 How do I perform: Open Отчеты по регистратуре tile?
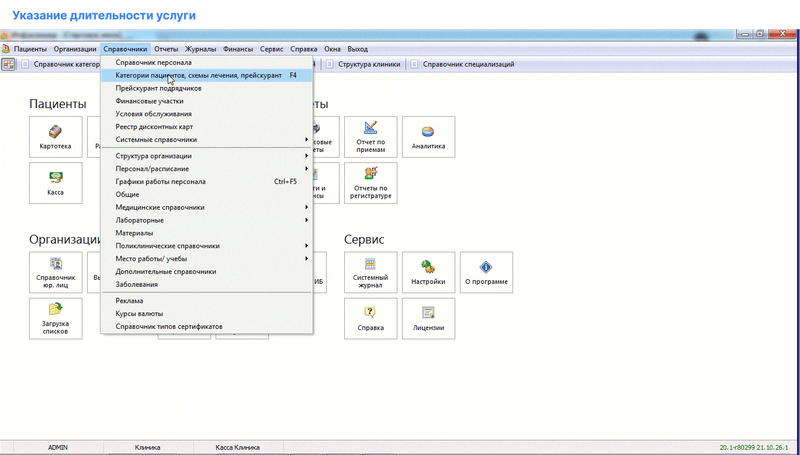click(371, 183)
